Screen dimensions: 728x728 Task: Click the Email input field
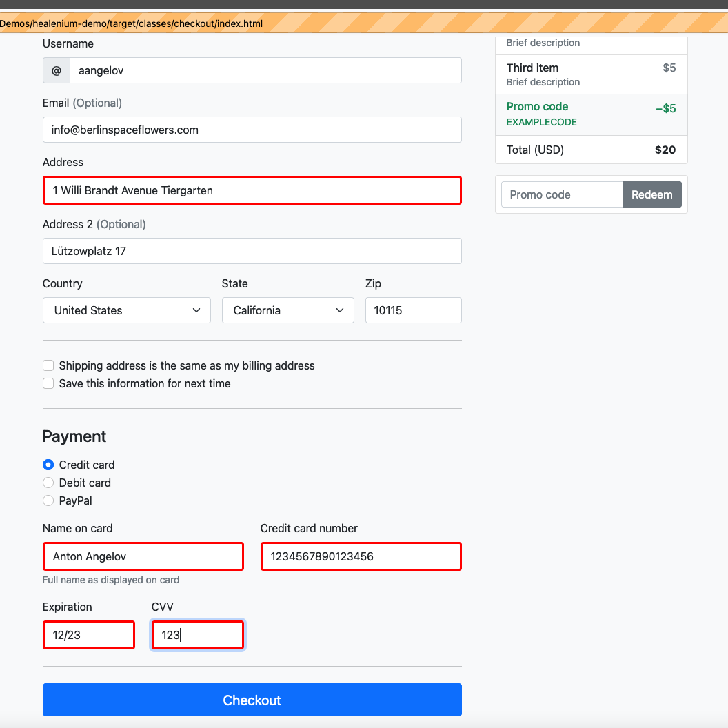(252, 130)
